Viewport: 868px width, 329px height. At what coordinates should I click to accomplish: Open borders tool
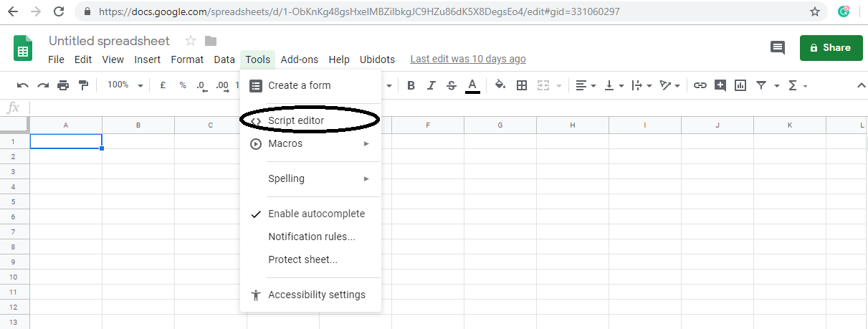pos(522,85)
